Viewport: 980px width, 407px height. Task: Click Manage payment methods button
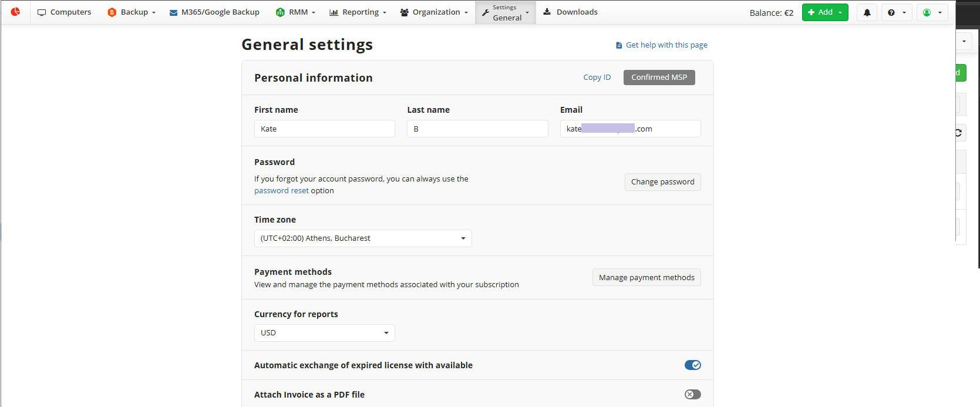[646, 278]
